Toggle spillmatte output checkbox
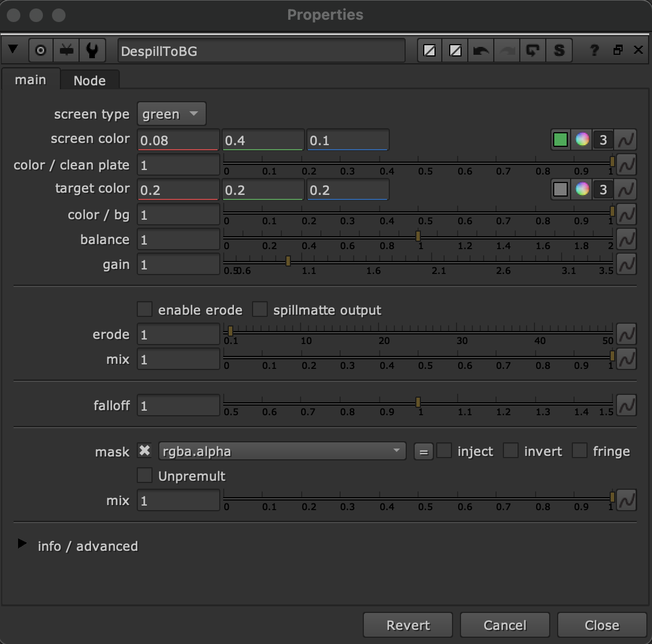This screenshot has height=644, width=652. pos(260,310)
